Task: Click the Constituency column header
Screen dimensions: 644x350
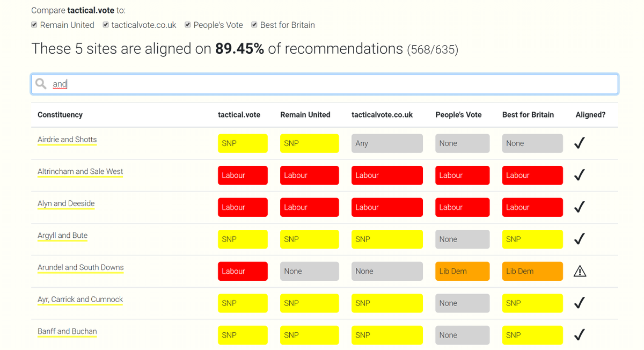Action: point(60,114)
